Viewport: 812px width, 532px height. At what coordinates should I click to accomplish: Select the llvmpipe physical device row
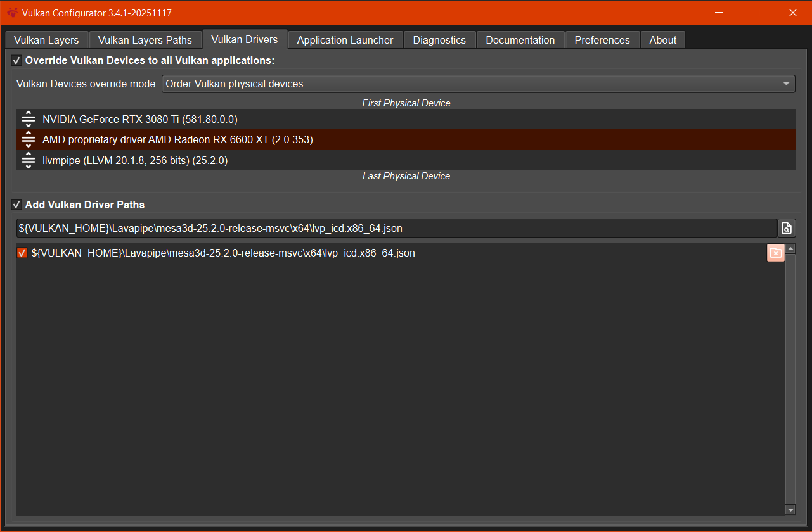tap(406, 160)
